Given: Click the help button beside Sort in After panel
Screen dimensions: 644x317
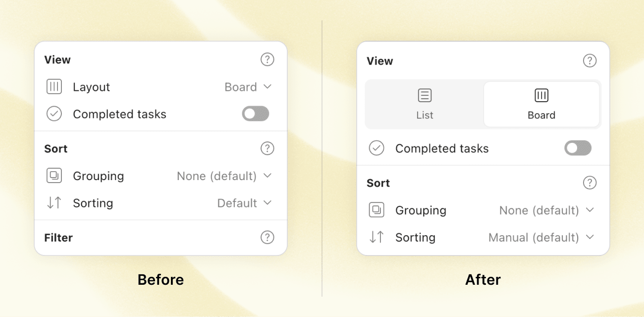Looking at the screenshot, I should tap(590, 183).
